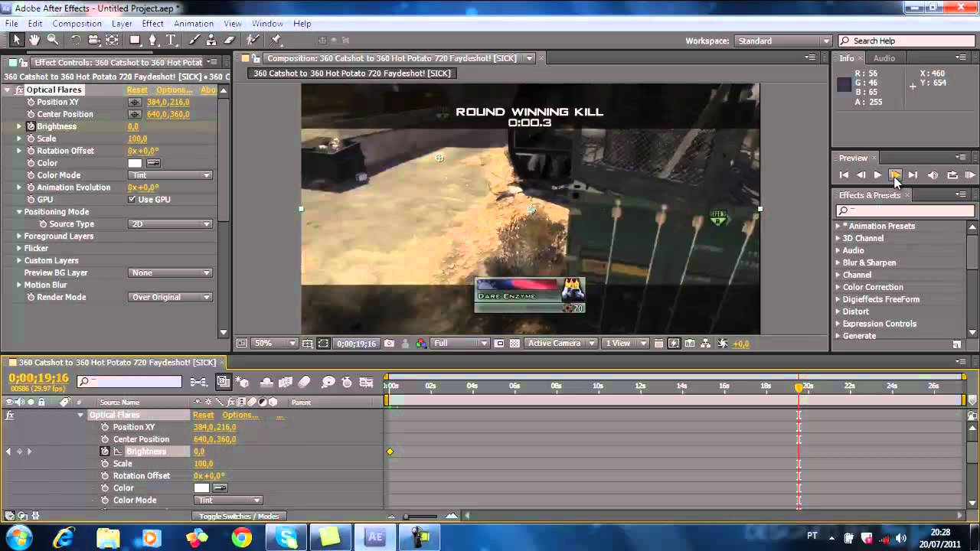The width and height of the screenshot is (980, 551).
Task: Switch to the Info panel tab
Action: pyautogui.click(x=847, y=58)
